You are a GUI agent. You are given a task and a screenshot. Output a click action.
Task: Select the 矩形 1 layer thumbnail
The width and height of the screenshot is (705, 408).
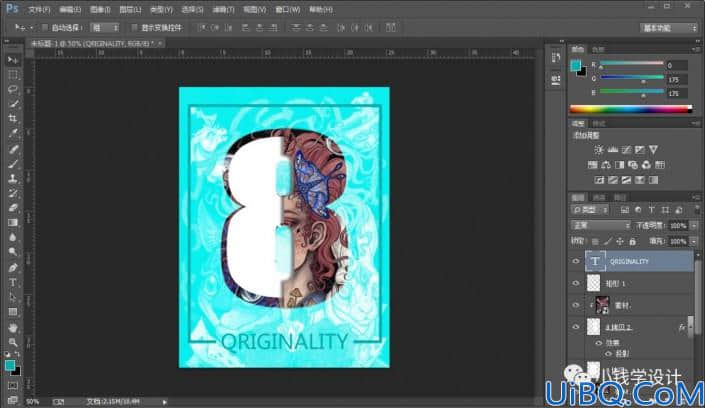pyautogui.click(x=593, y=283)
